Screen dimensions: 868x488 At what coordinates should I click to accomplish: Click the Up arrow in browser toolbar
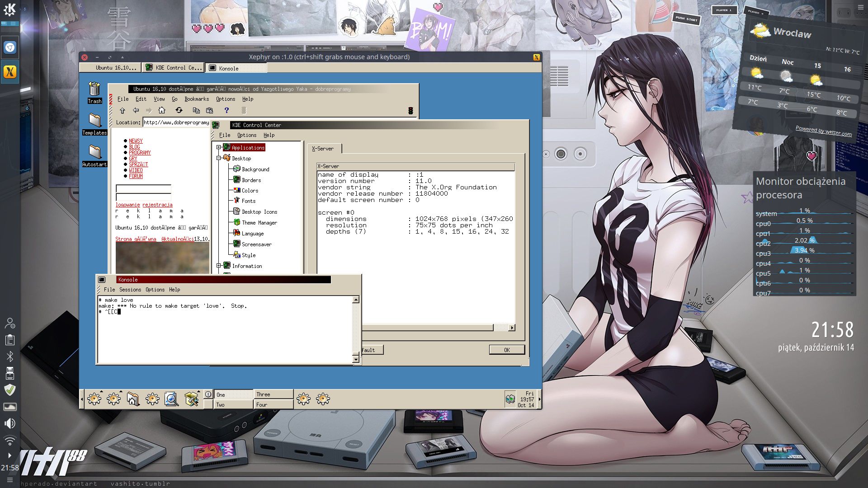click(x=122, y=110)
